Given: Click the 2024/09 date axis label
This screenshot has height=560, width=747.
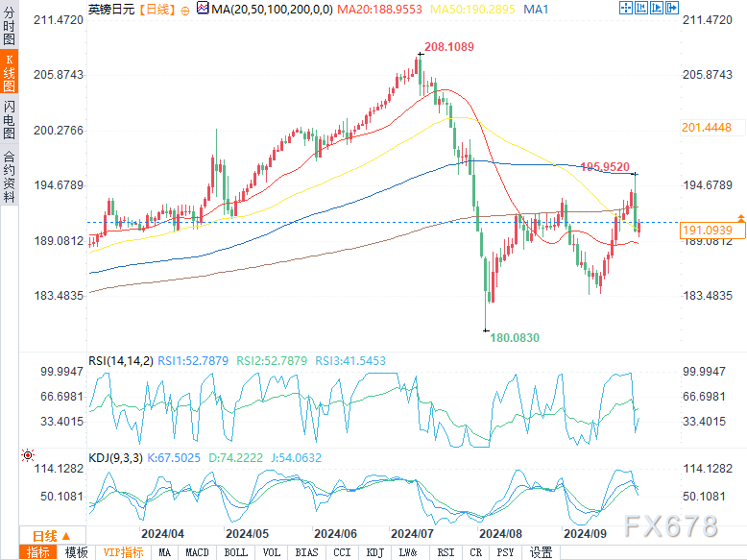Looking at the screenshot, I should [x=585, y=534].
